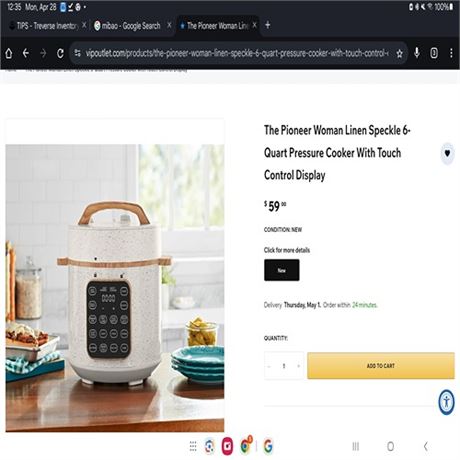Switch to TIPS - Treverse Inventory tab
Image resolution: width=460 pixels, height=460 pixels.
pyautogui.click(x=47, y=26)
